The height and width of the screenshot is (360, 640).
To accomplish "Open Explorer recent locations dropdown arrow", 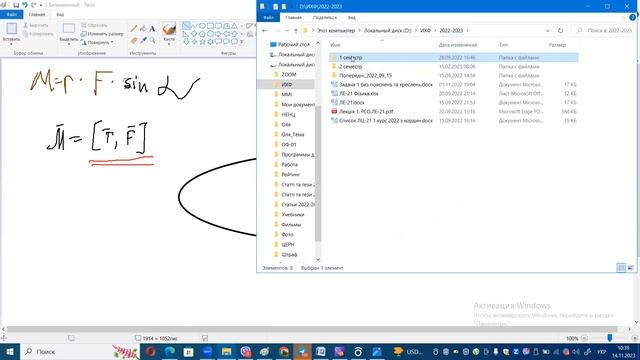I will (287, 31).
